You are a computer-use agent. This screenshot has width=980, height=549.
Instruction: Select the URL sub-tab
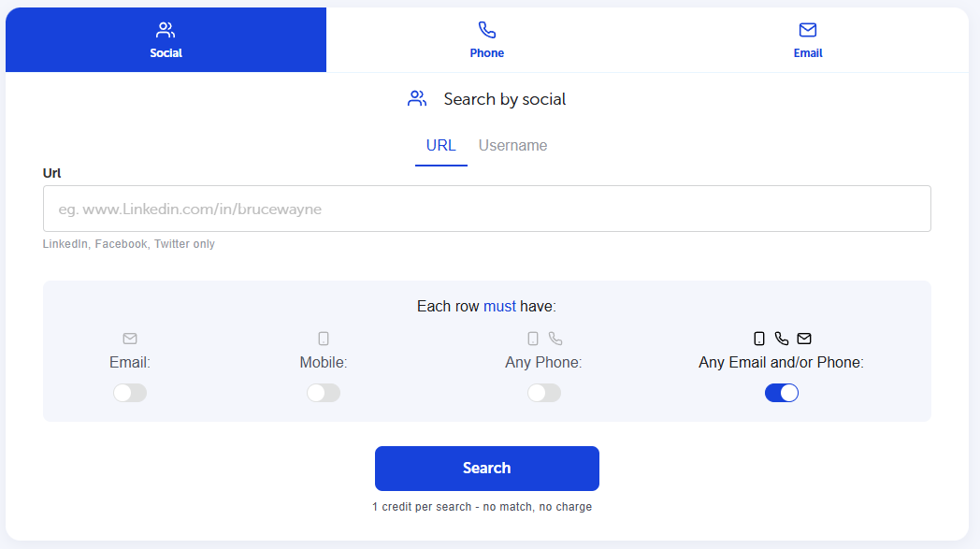(440, 146)
